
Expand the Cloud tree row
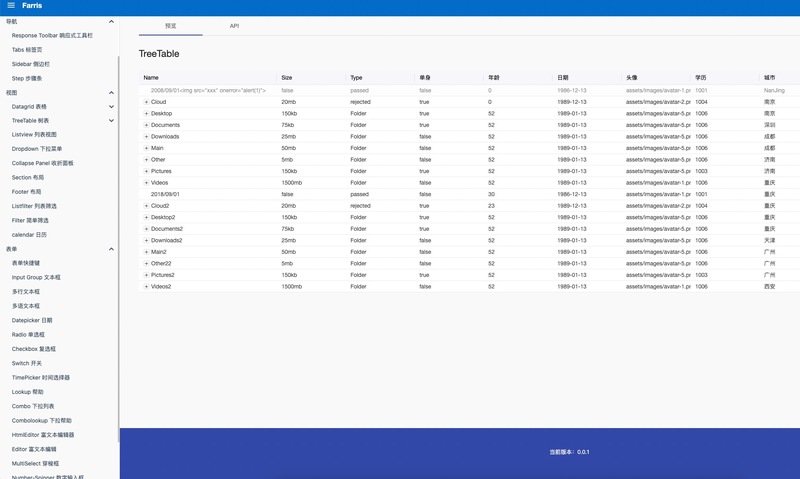tap(146, 102)
